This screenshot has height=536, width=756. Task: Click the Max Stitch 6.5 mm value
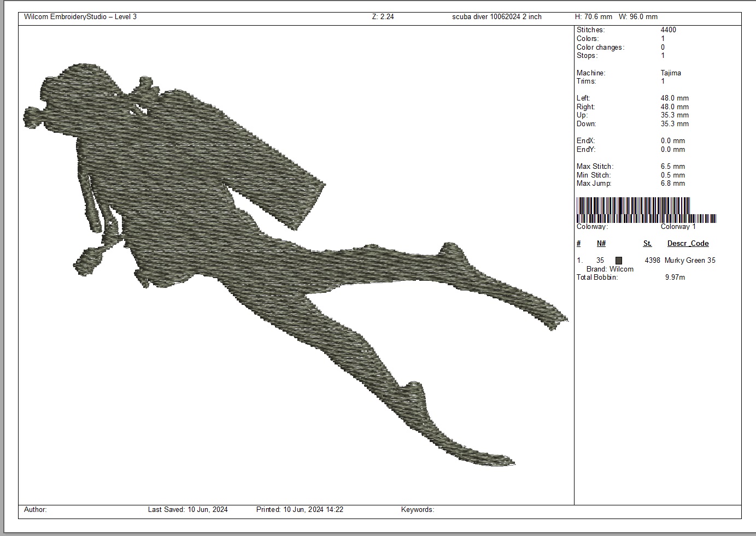(x=672, y=167)
